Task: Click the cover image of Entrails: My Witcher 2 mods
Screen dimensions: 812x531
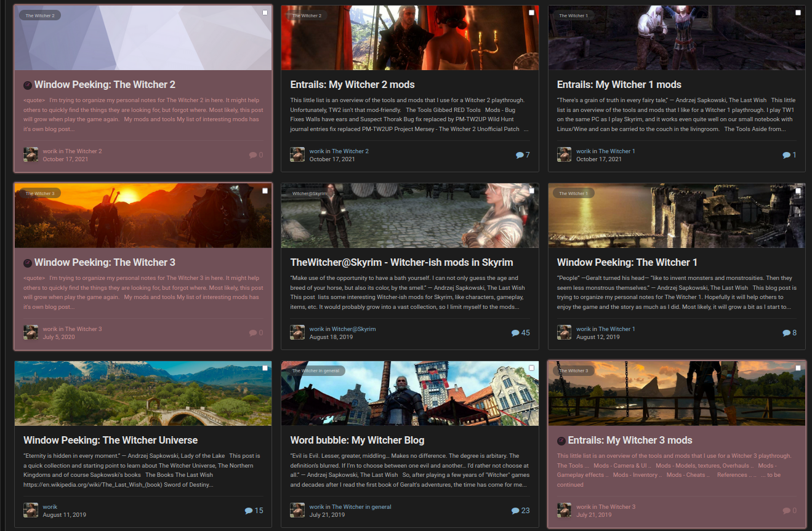Action: [x=410, y=38]
